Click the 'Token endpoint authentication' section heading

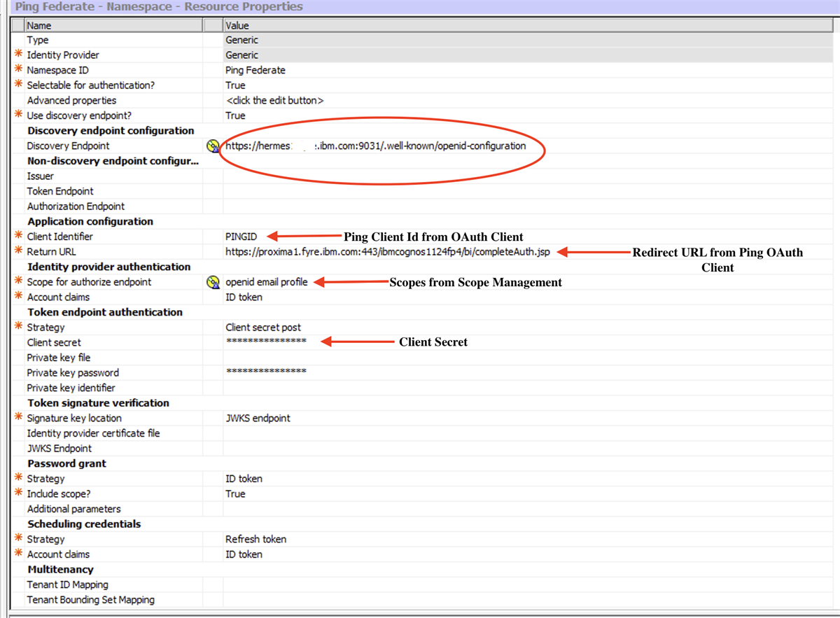pos(105,312)
